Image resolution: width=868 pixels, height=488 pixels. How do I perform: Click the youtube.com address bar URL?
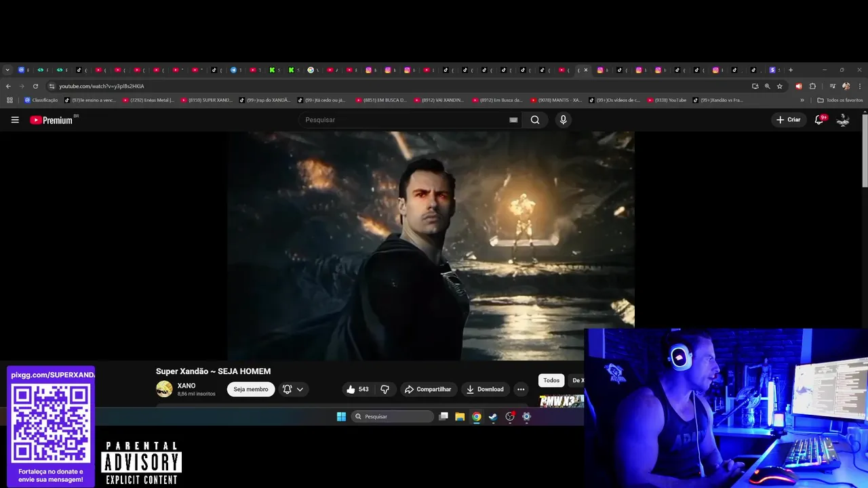[x=102, y=86]
